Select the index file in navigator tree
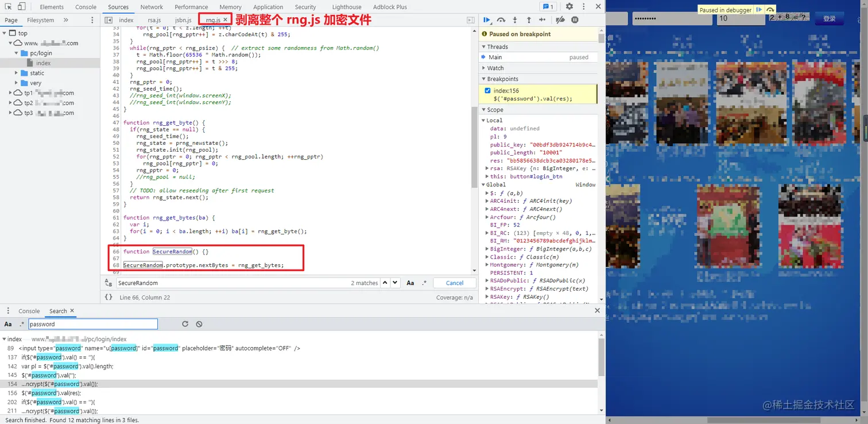 (x=43, y=63)
